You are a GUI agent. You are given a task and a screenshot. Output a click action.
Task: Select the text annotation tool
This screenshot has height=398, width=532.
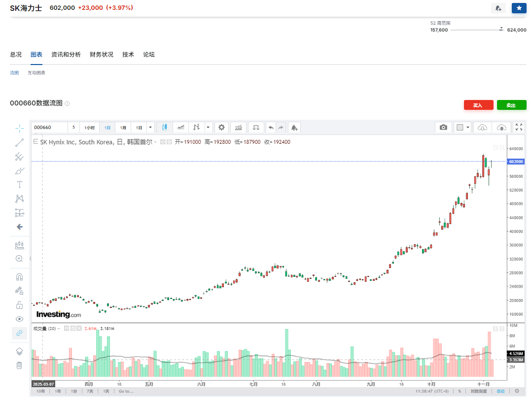(20, 185)
